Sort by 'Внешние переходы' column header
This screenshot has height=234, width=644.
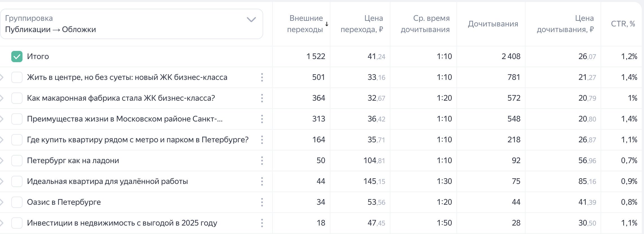point(305,24)
